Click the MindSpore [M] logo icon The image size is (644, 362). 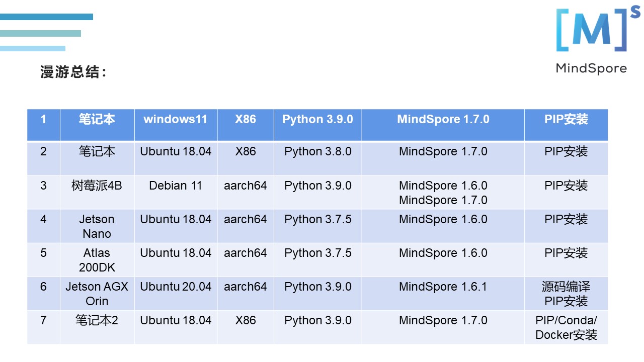click(x=591, y=30)
